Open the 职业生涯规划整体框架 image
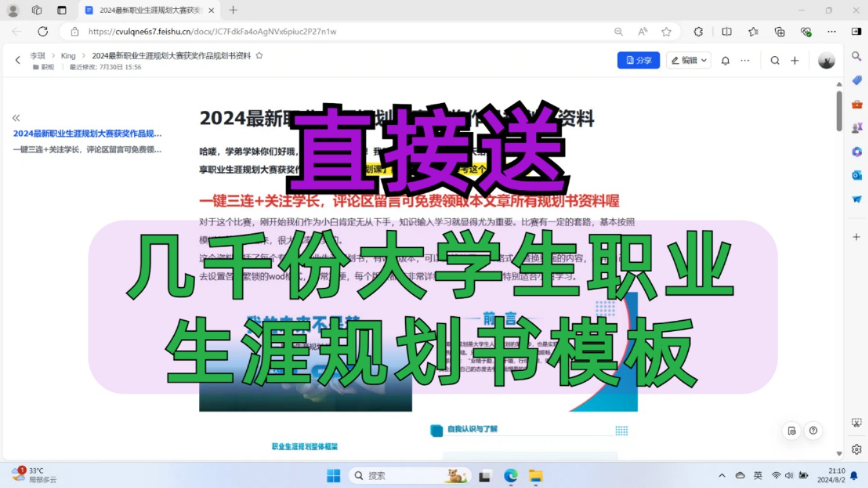 coord(305,447)
